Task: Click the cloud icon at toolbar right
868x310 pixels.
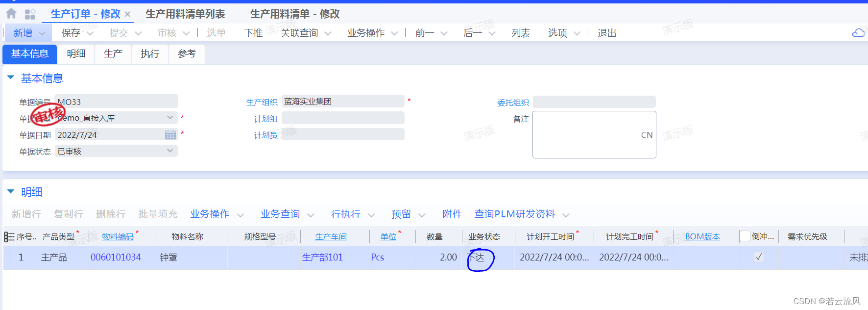Action: pos(858,33)
